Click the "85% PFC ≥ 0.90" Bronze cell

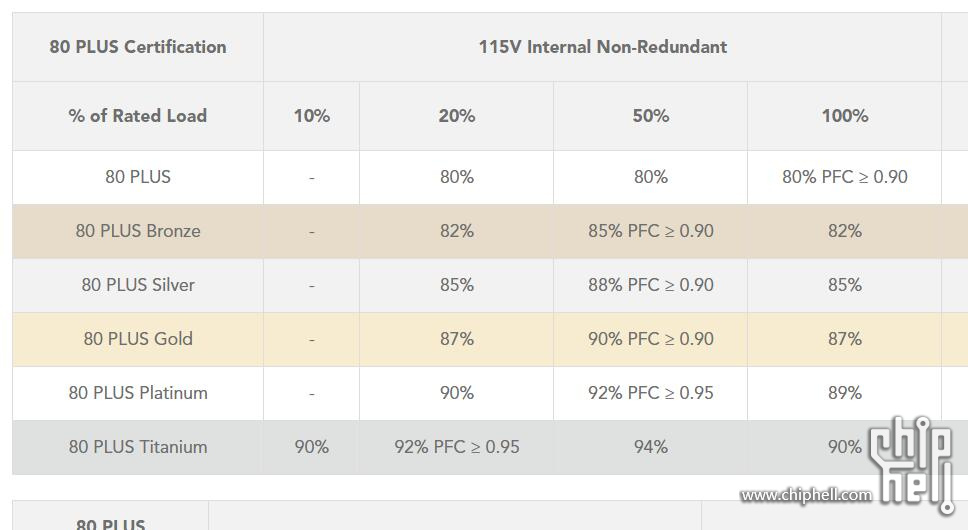[650, 231]
